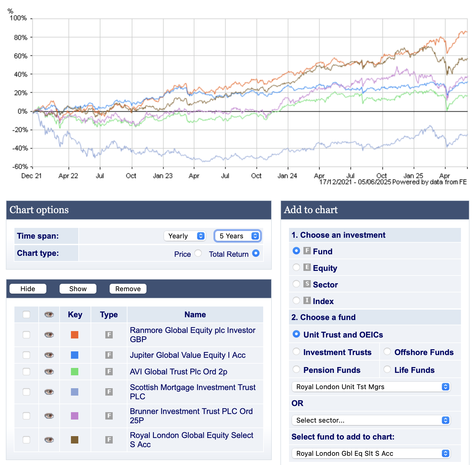Tick the checkbox for Jupiter Global Value Equity

click(x=26, y=355)
